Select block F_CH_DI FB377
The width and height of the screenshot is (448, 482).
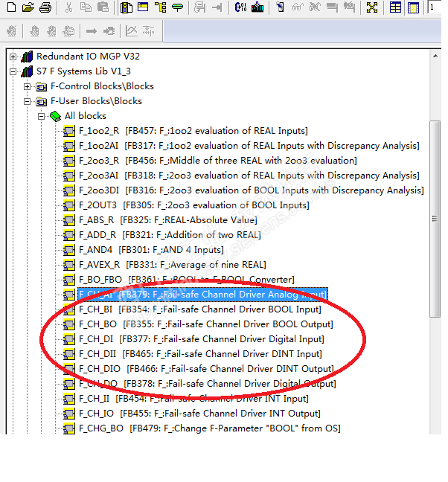point(202,339)
